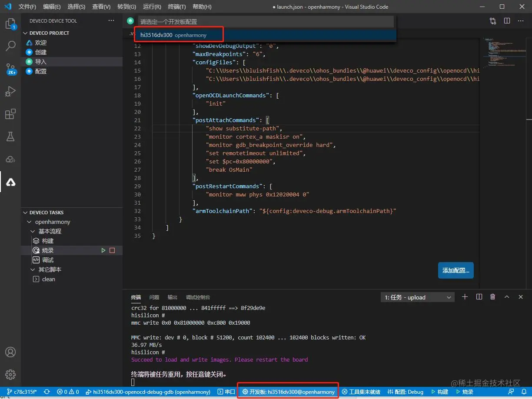This screenshot has height=399, width=532.
Task: Open 编辑(E) menu
Action: 52,7
